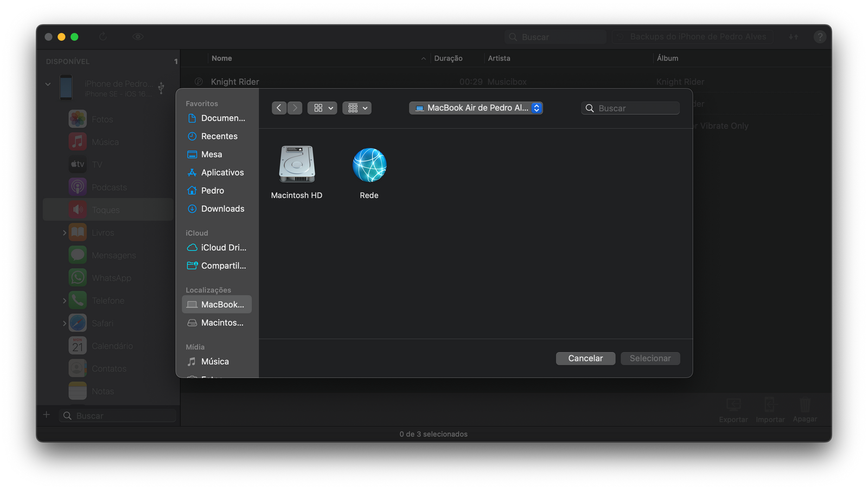
Task: Open Aplicativos in the Favoritos sidebar
Action: point(222,173)
